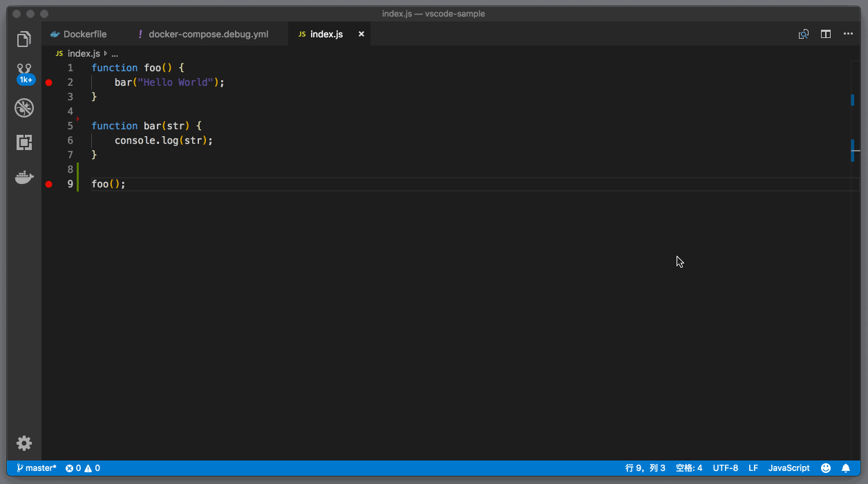Open Problems from errors and warnings count

click(83, 468)
